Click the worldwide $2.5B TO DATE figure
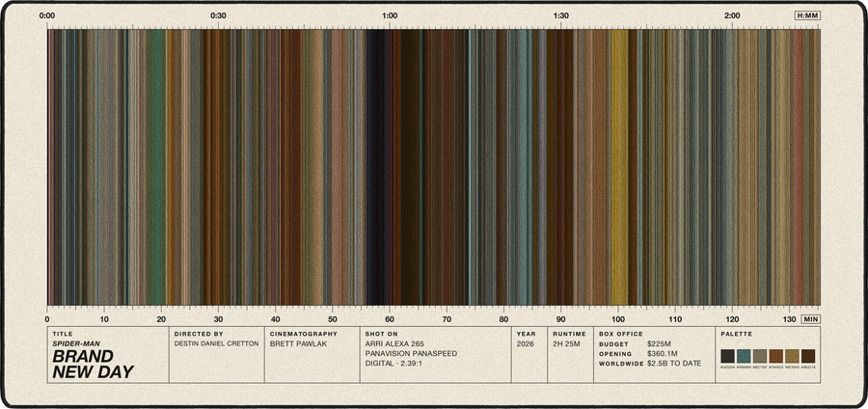 674,364
